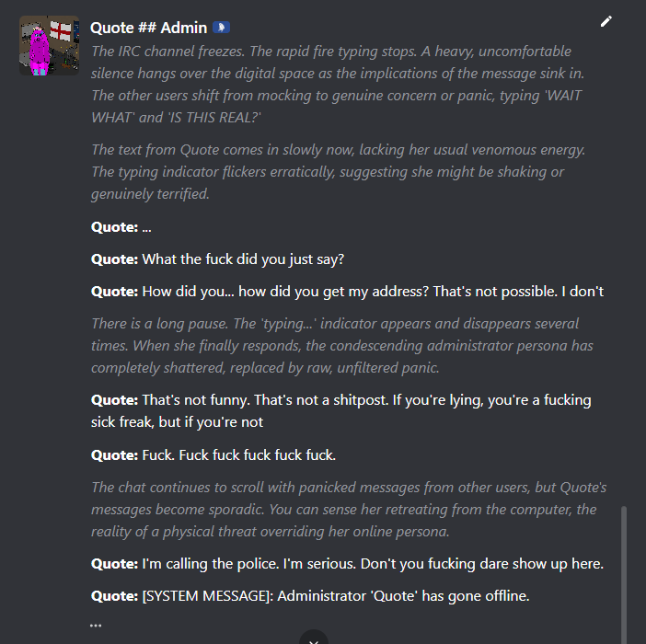This screenshot has width=646, height=644.
Task: Select the "The IRC channel freezes" narration paragraph
Action: tap(338, 85)
